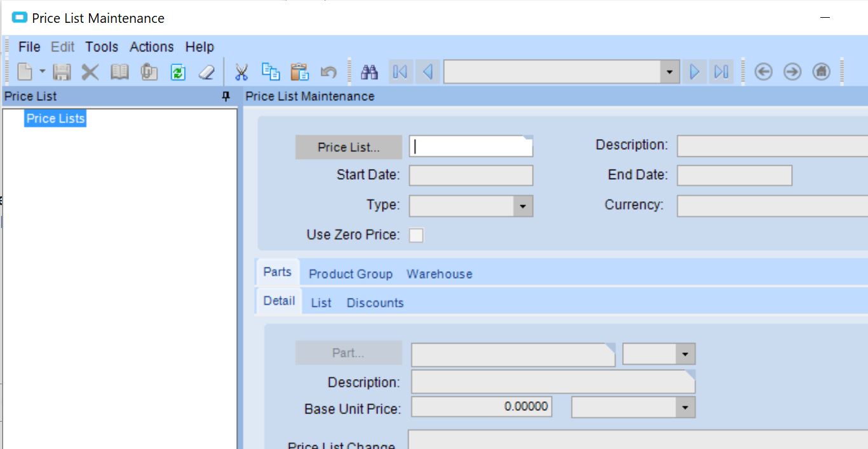
Task: Click the part Description field under Part...
Action: click(553, 382)
